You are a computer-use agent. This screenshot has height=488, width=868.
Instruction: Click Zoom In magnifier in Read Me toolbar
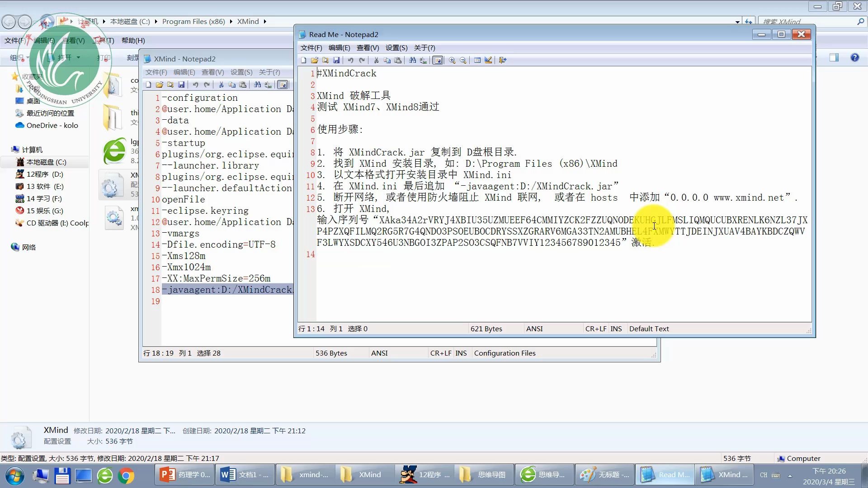coord(452,60)
